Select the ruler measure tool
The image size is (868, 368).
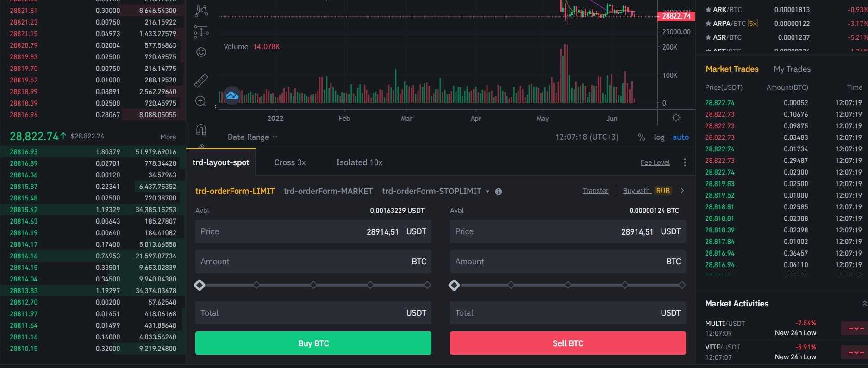click(201, 81)
